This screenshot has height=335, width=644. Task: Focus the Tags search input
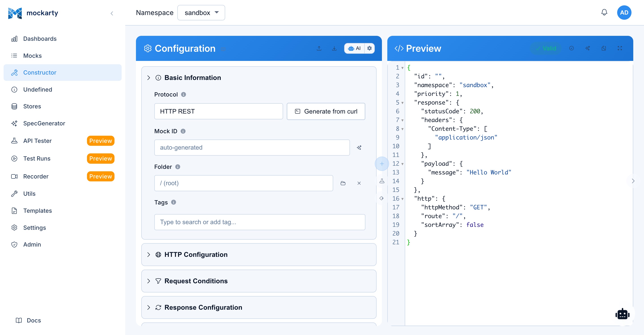260,222
